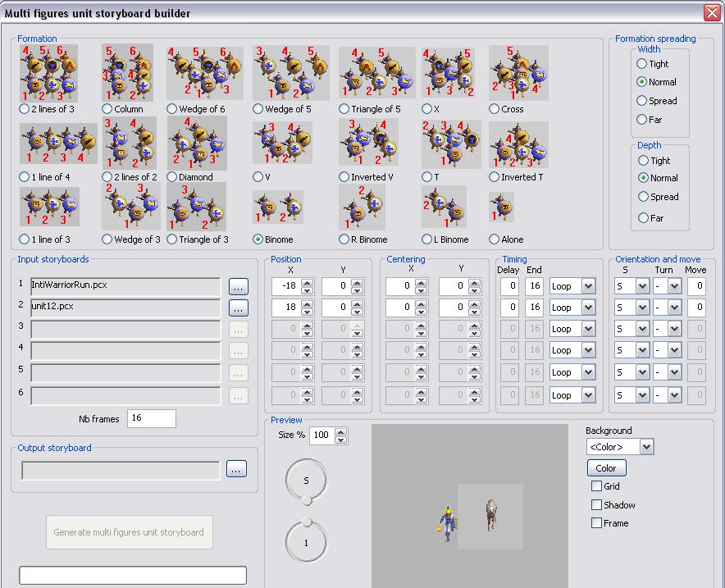Enable the Frame checkbox
Viewport: 725px width, 588px height.
(596, 523)
